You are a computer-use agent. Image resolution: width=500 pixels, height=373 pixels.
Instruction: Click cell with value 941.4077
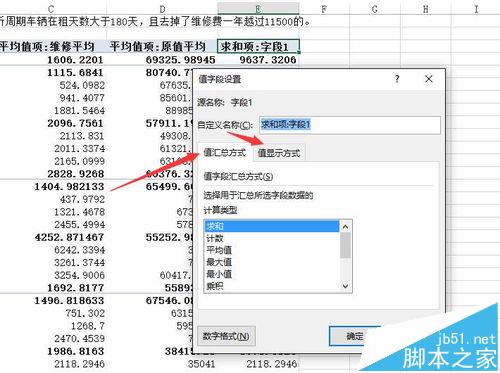click(53, 98)
